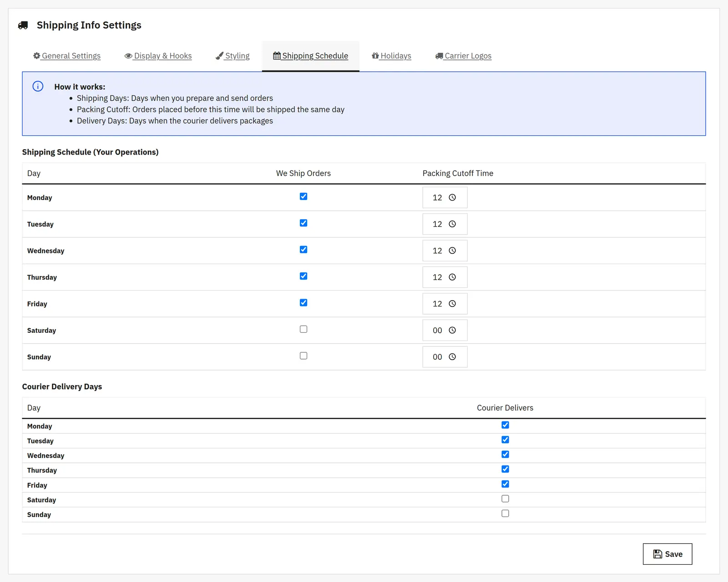Open time picker clock icon for Wednesday cutoff

(452, 251)
